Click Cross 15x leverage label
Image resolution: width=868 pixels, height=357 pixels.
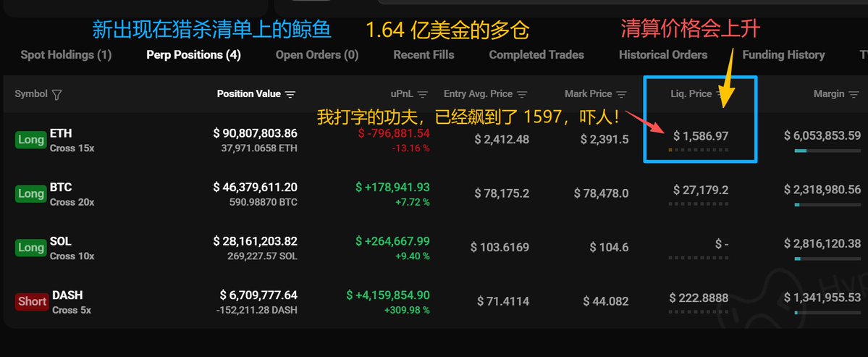(x=72, y=148)
